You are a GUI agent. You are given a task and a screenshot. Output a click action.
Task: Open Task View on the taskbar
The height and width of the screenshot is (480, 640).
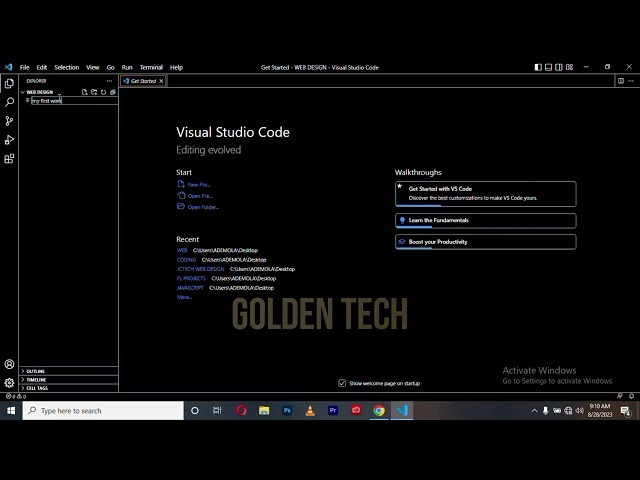pos(217,411)
